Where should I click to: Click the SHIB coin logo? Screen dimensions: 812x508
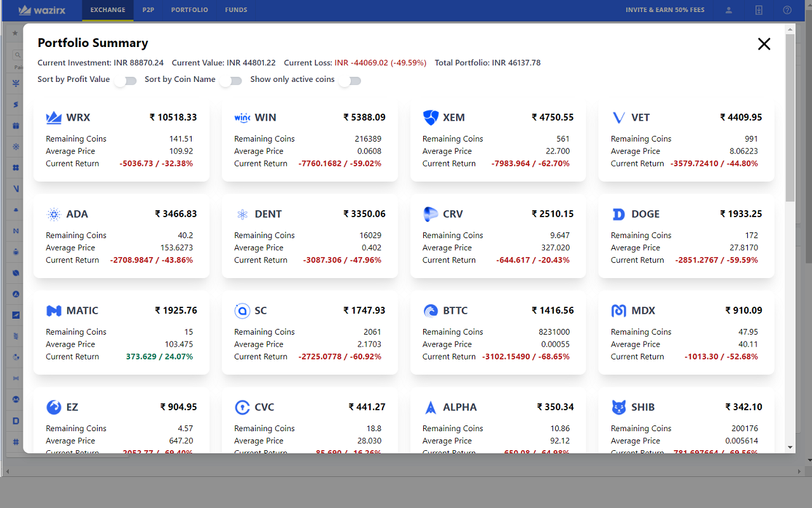[x=619, y=407]
